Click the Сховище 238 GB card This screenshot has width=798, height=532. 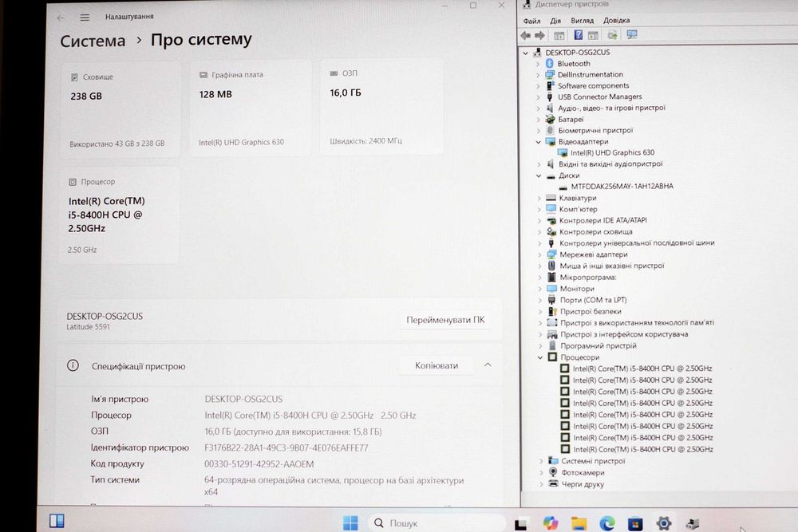pyautogui.click(x=120, y=108)
